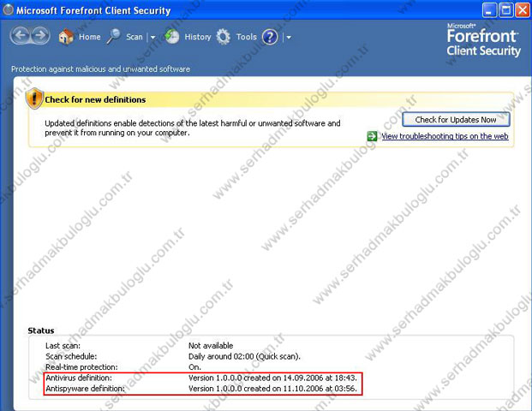Start a scan via Scan label

point(134,37)
